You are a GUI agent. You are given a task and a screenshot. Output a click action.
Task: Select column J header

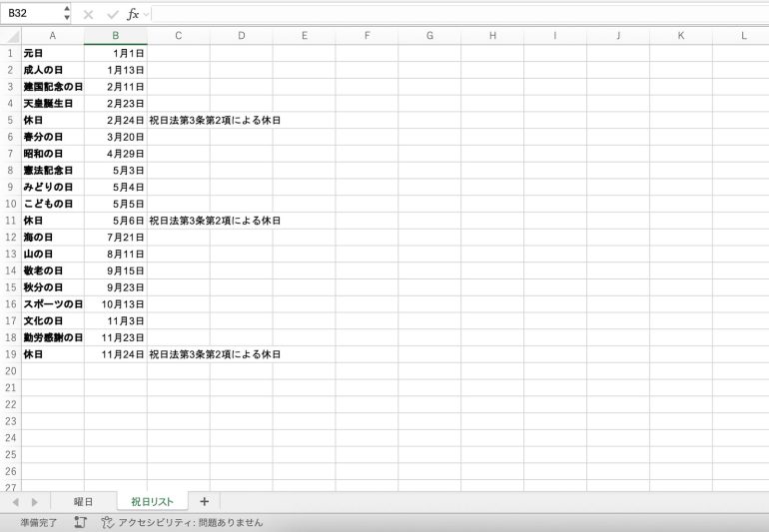click(x=618, y=36)
